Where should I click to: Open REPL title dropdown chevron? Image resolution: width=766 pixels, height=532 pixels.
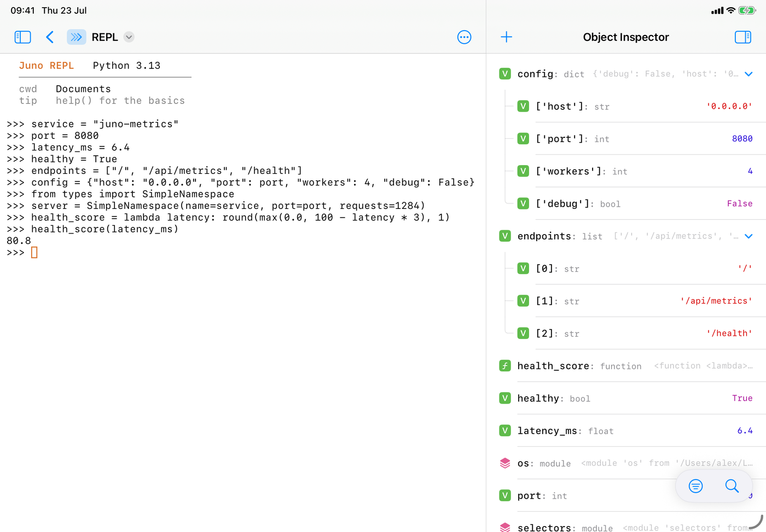[129, 37]
